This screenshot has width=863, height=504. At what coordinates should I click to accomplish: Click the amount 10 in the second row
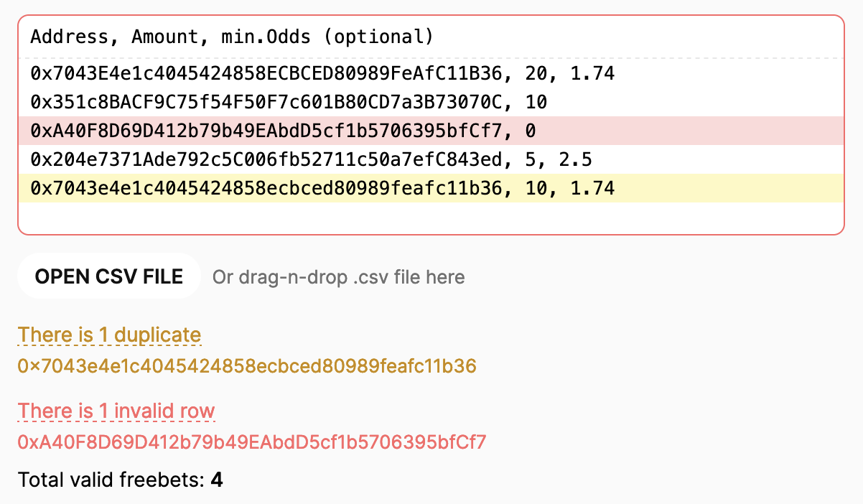tap(536, 102)
